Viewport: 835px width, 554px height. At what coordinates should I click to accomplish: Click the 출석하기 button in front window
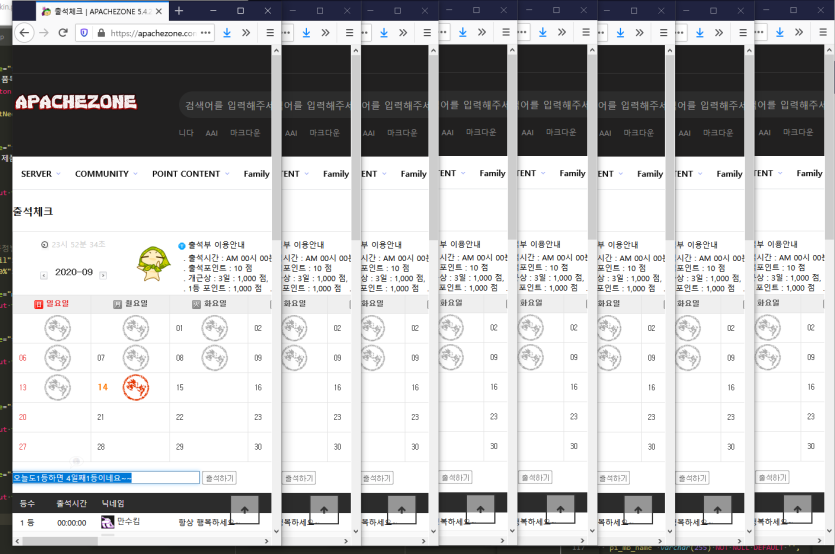[220, 478]
